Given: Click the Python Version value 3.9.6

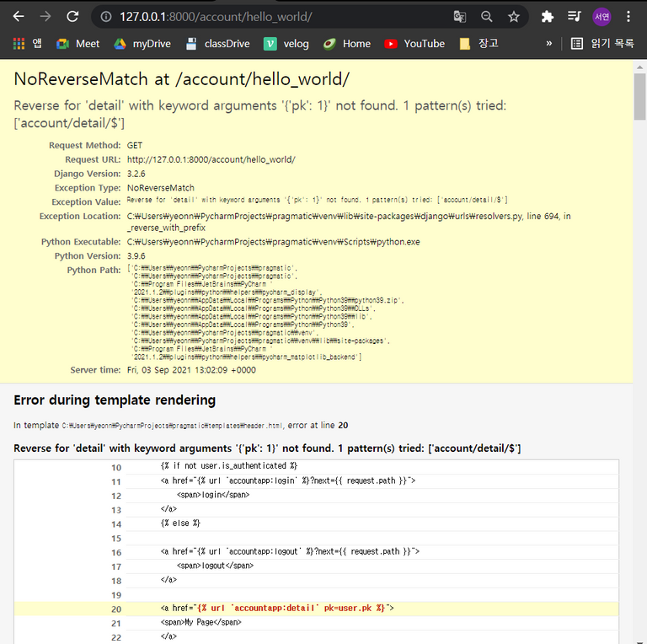Looking at the screenshot, I should 136,256.
